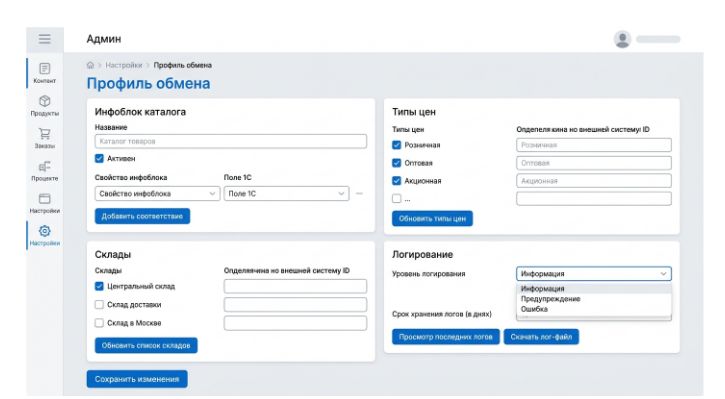
Task: Collapse the Уровень логирования dropdown
Action: coord(594,274)
